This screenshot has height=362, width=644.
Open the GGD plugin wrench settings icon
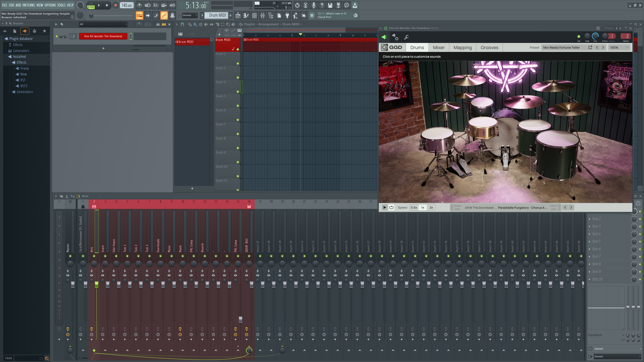(406, 37)
